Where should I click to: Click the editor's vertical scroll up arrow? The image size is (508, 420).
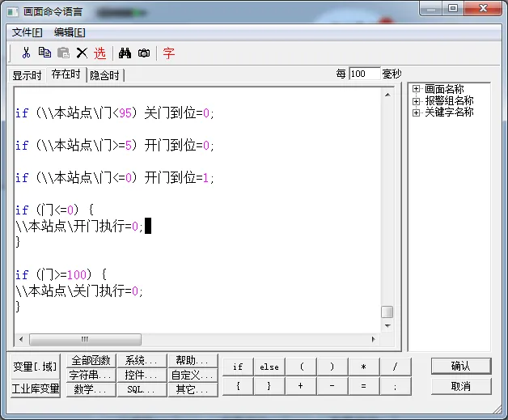pos(387,95)
